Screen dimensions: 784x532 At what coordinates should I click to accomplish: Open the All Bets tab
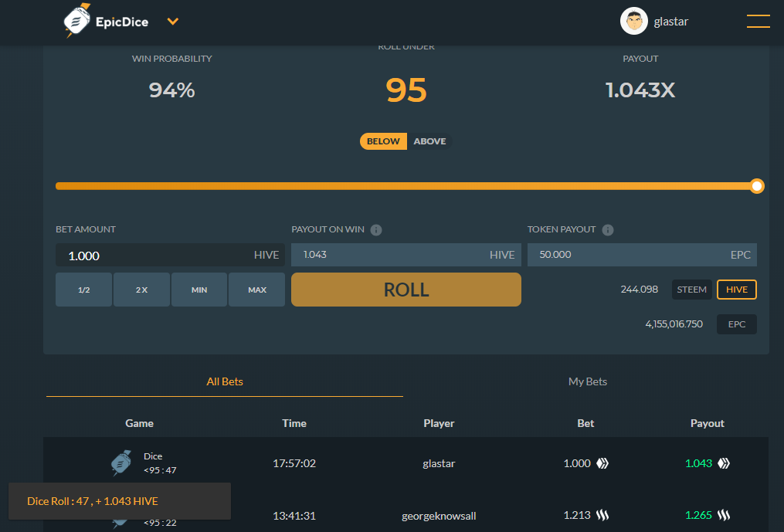pyautogui.click(x=225, y=381)
